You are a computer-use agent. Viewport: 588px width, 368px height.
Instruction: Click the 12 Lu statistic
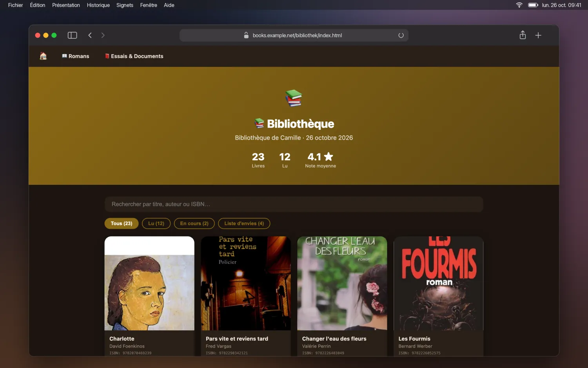point(285,160)
